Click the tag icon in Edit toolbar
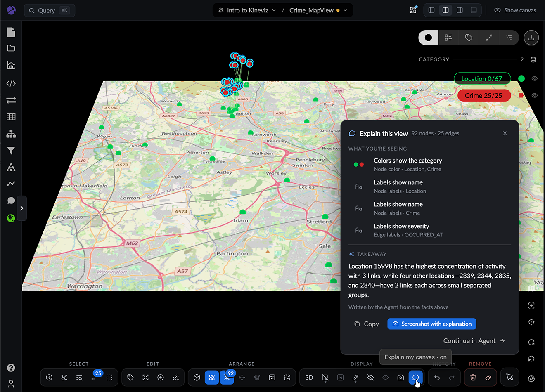 [130, 378]
